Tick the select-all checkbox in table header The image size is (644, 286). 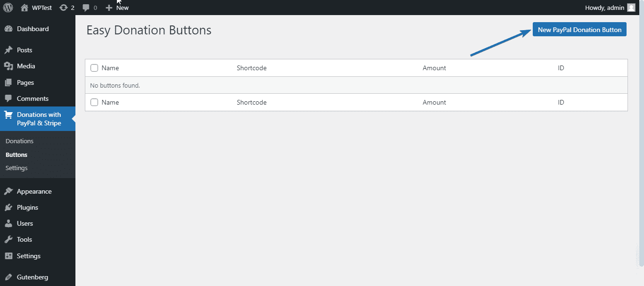tap(94, 68)
